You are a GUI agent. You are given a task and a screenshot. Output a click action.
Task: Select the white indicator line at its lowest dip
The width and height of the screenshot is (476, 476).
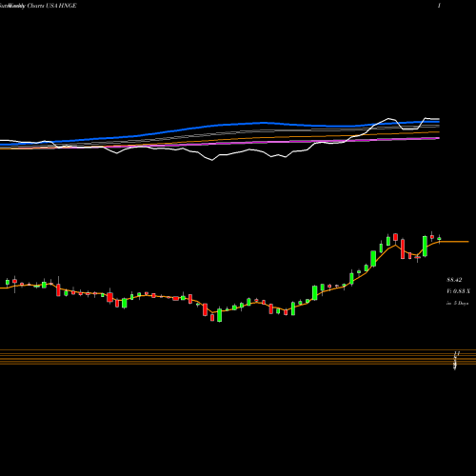[212, 160]
